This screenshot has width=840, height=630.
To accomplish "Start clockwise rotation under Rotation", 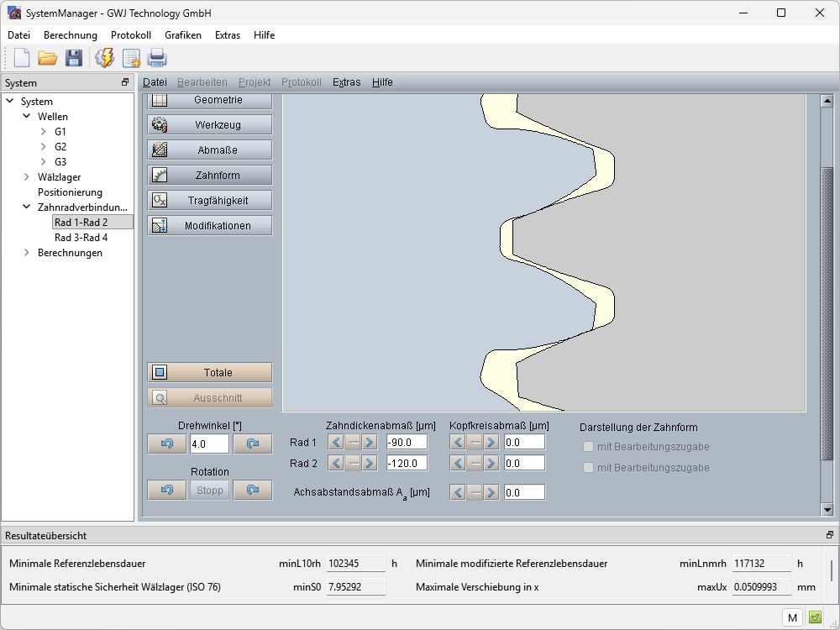I will [253, 490].
